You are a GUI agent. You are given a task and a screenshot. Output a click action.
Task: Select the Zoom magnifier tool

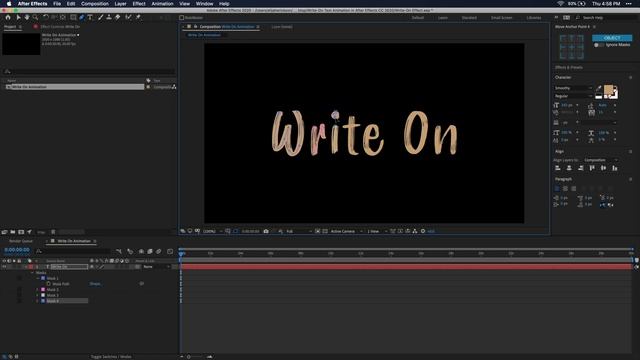pos(36,18)
